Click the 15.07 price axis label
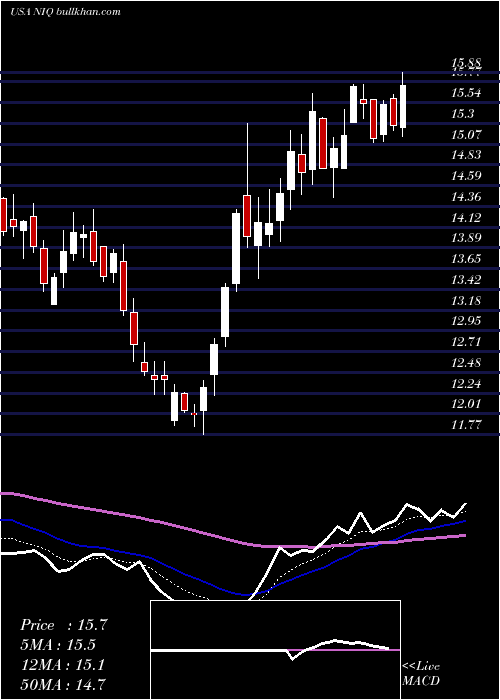The width and height of the screenshot is (500, 700). click(x=466, y=134)
